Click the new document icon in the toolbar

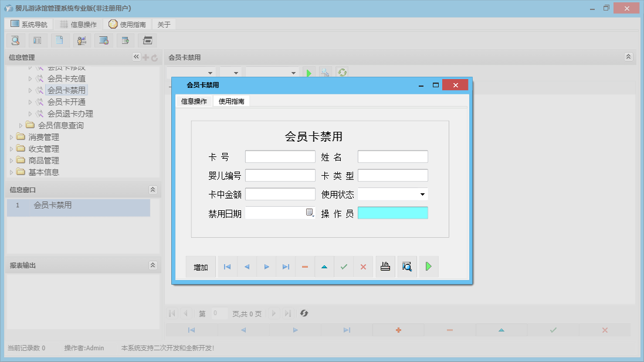[60, 40]
